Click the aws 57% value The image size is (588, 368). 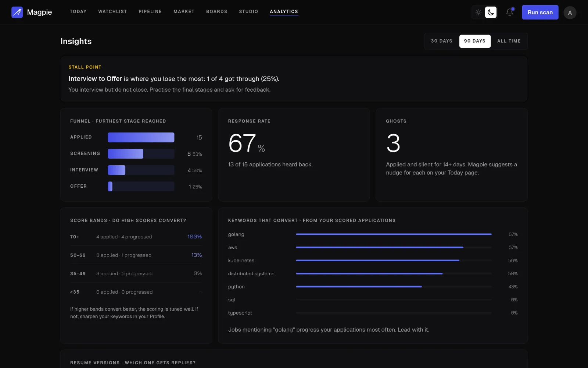pos(513,248)
